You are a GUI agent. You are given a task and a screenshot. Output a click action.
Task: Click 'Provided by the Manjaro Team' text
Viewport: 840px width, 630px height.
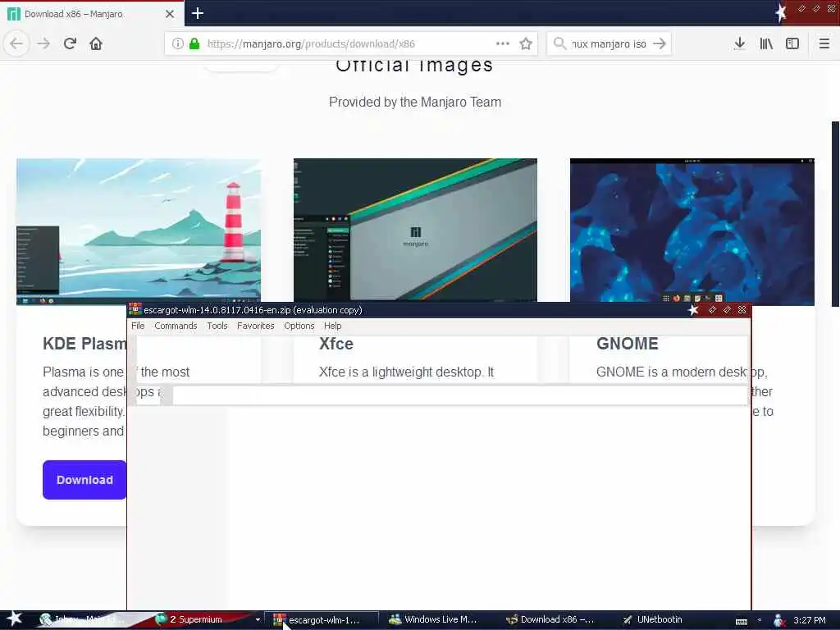pos(415,102)
